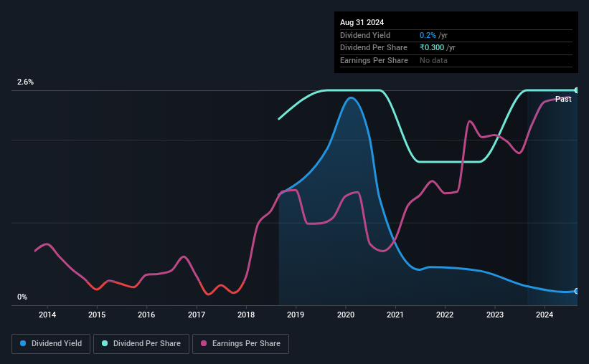This screenshot has width=589, height=364.
Task: Click the 0% y-axis label
Action: 22,297
